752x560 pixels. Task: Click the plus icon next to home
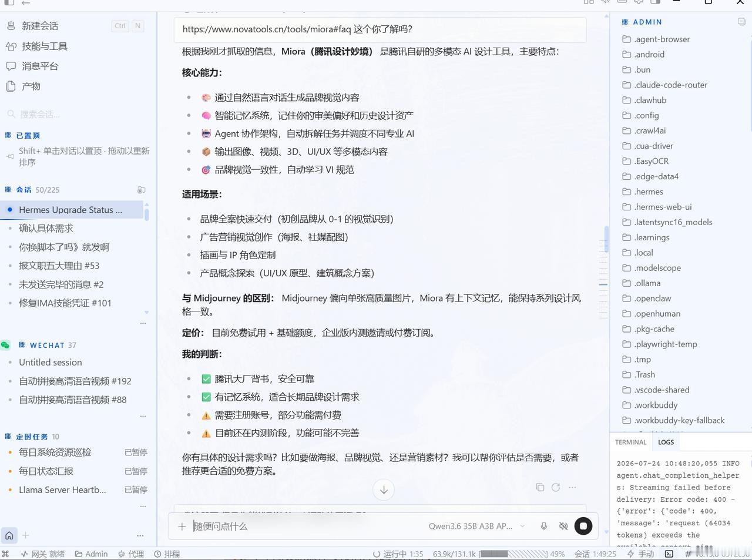tap(25, 535)
